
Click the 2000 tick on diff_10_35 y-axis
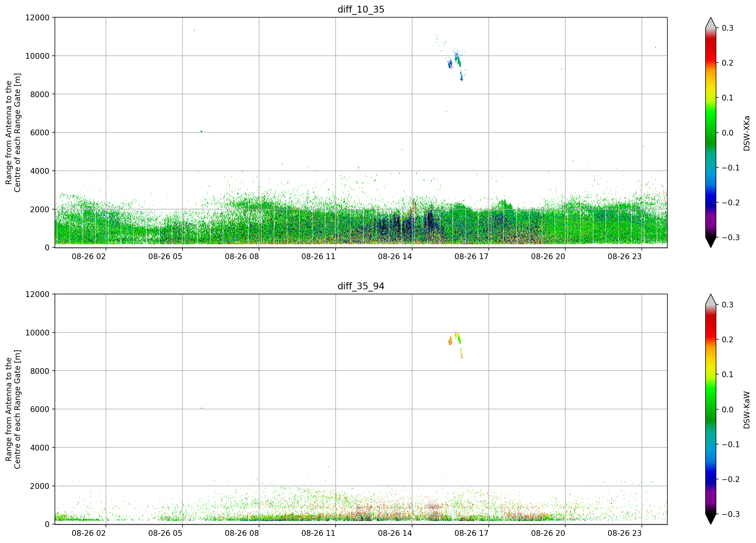40,209
